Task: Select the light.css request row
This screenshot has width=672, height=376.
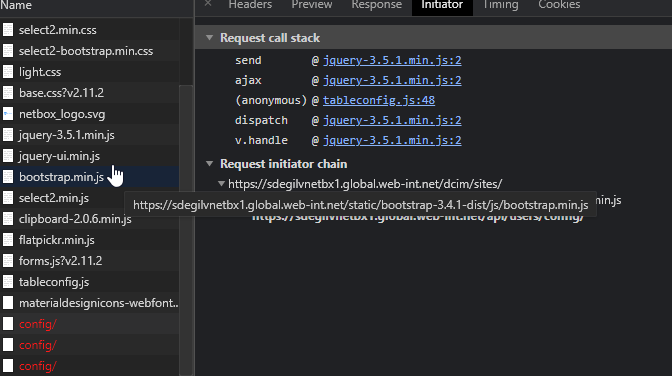Action: [90, 72]
